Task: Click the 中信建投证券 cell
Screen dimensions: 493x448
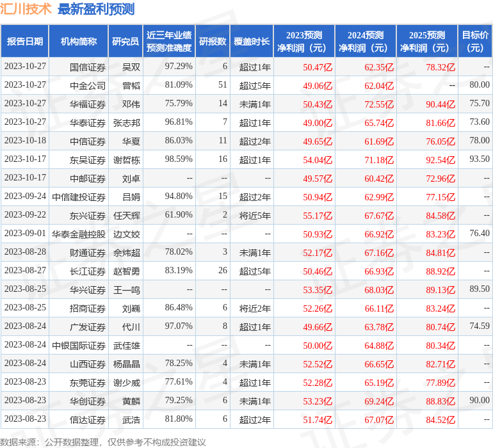Action: 79,197
